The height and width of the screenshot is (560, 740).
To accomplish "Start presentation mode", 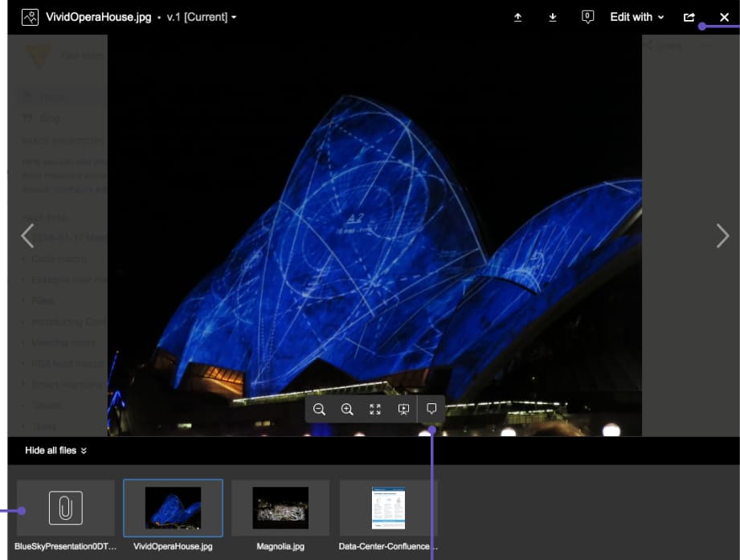I will [x=403, y=409].
